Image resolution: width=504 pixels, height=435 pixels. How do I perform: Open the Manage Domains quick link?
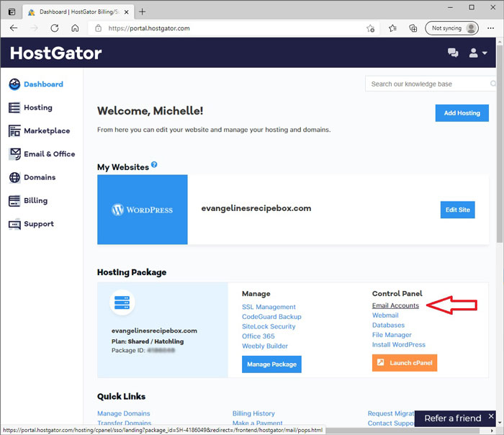tap(123, 413)
